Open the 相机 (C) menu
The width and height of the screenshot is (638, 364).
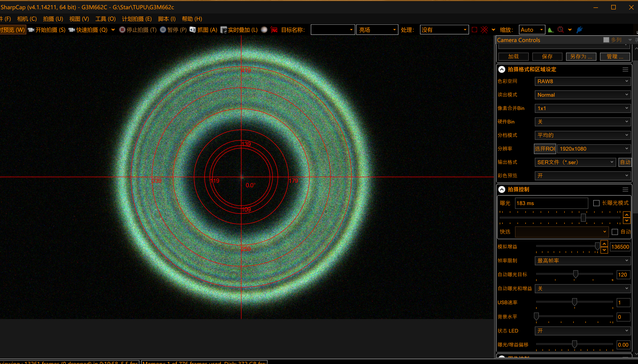pos(27,19)
